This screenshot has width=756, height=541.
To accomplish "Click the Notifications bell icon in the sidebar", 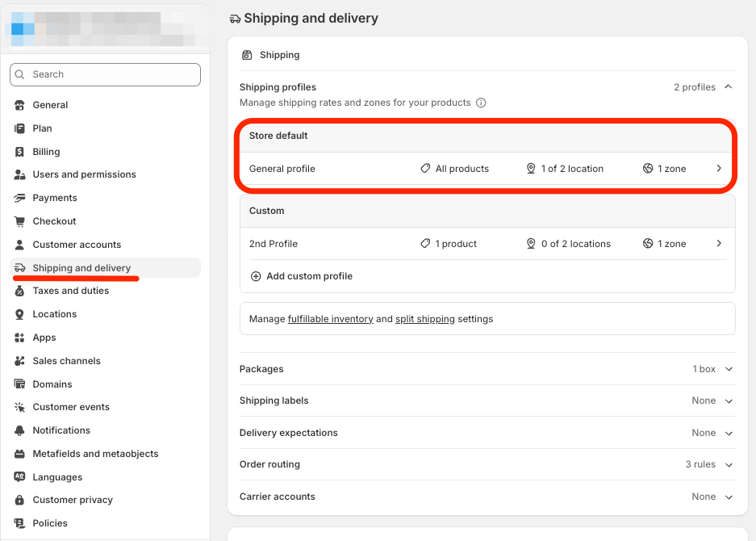I will [x=19, y=430].
